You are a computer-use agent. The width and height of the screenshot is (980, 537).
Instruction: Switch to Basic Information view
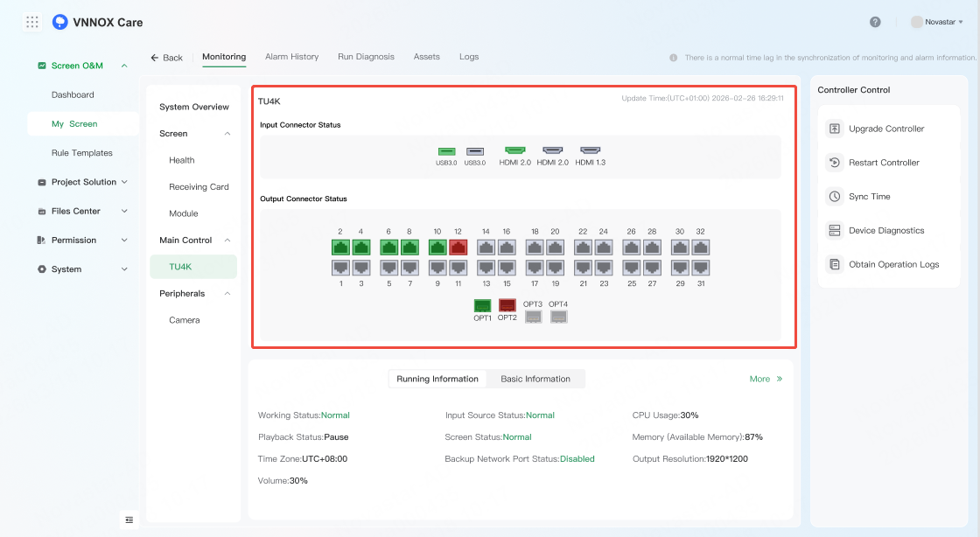535,379
